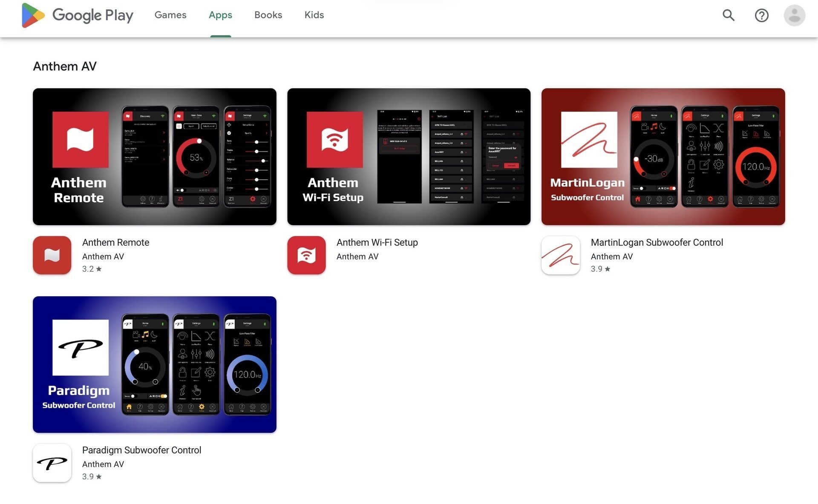Open MartinLogan Subwoofer Control title link
Image resolution: width=818 pixels, height=504 pixels.
657,242
